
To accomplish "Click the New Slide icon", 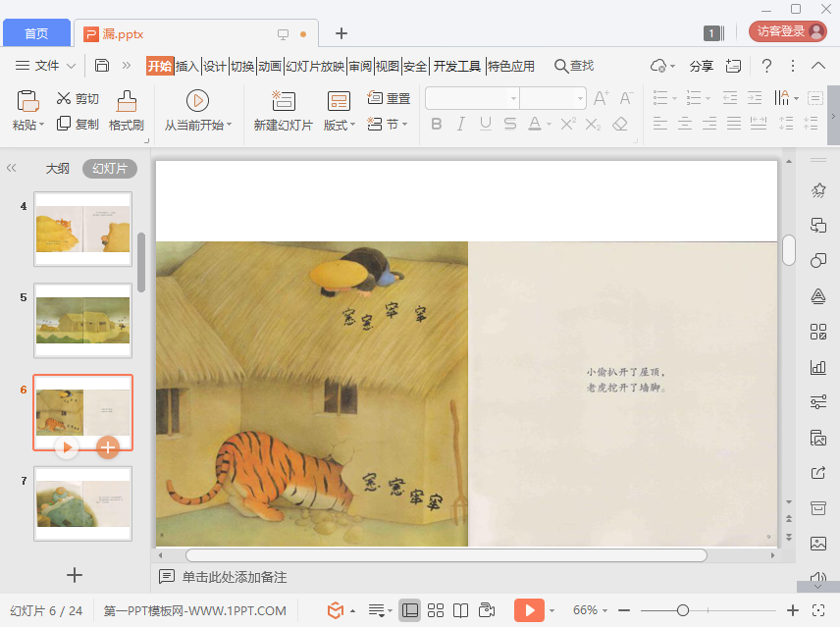I will point(284,101).
